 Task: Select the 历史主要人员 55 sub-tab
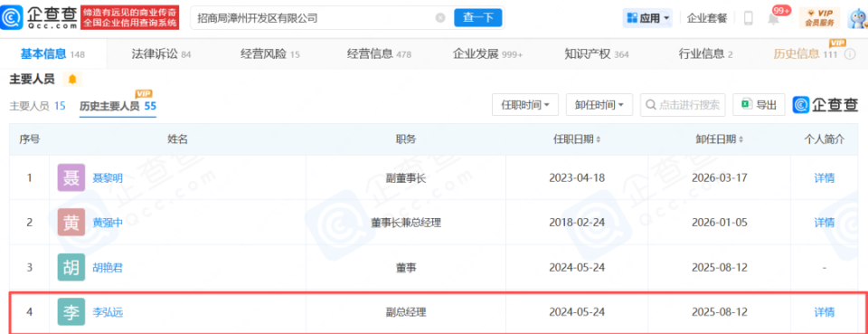coord(118,106)
